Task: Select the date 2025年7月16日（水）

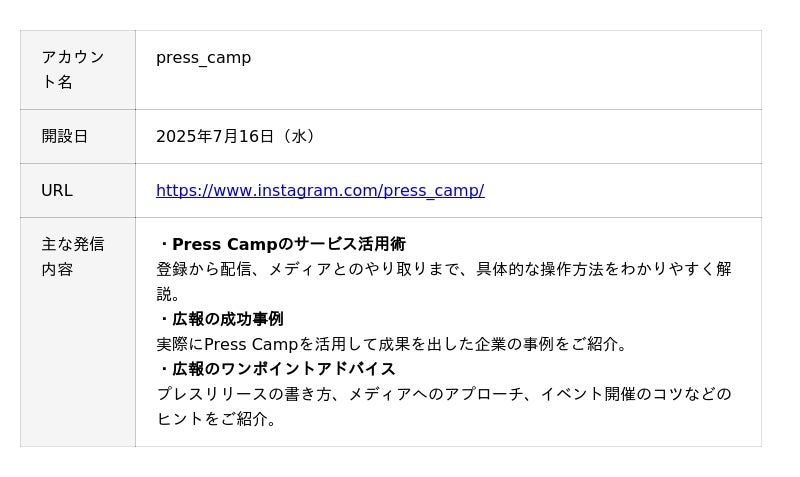Action: coord(237,136)
